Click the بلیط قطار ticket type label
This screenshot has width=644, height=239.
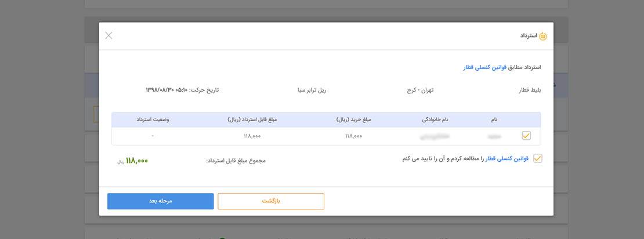tap(530, 90)
